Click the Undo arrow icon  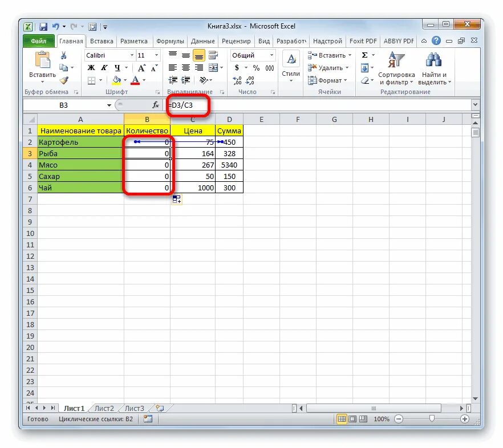(x=55, y=27)
